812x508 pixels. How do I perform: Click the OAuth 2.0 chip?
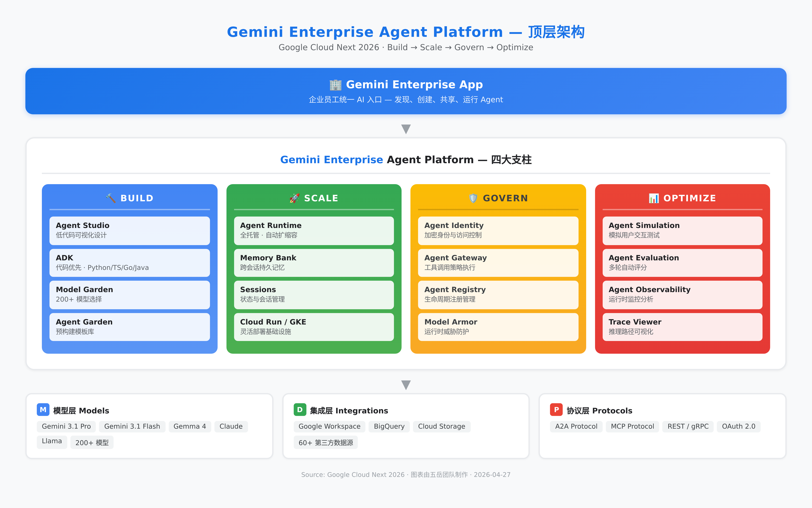[x=739, y=426]
